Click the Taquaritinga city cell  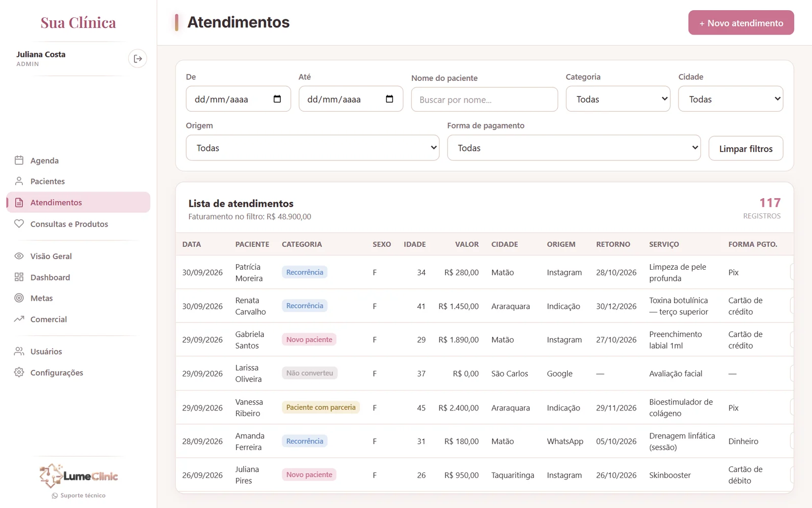click(513, 475)
